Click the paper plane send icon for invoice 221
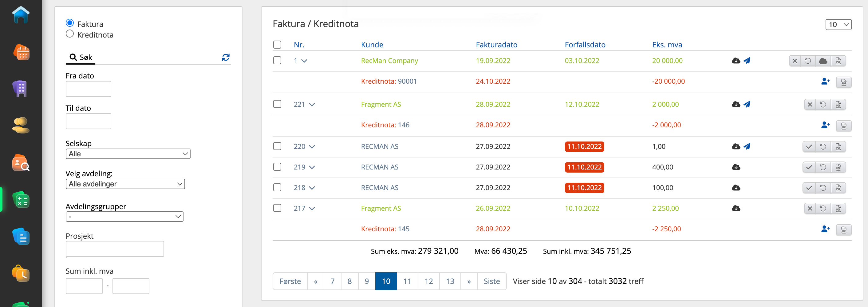Viewport: 868px width, 307px height. coord(747,104)
